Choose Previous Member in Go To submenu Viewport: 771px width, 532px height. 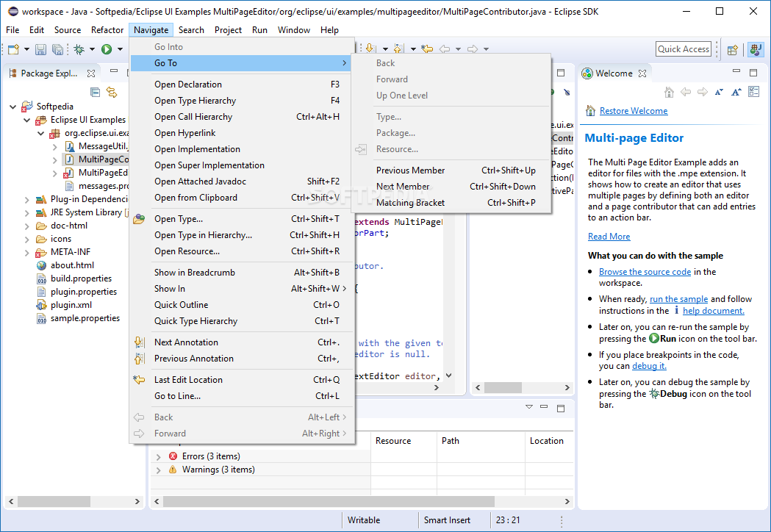[451, 170]
